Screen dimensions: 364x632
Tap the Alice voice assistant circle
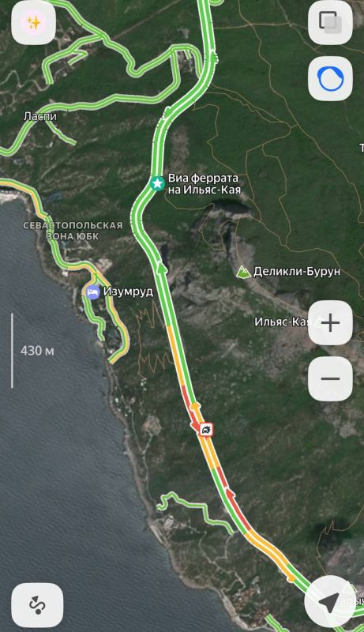330,79
